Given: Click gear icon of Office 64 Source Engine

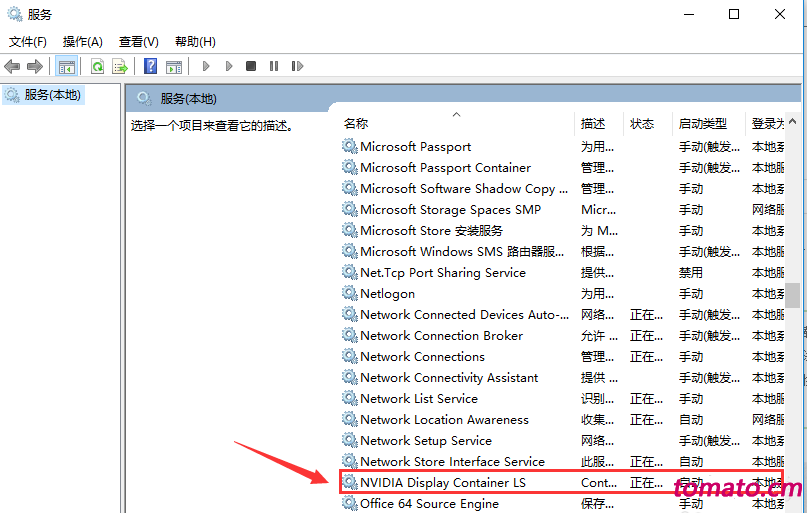Looking at the screenshot, I should click(x=349, y=503).
